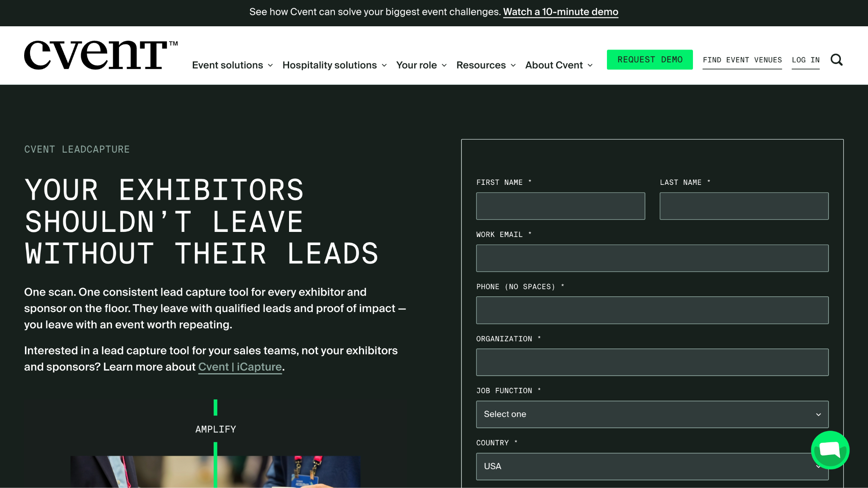
Task: Click the Log In link
Action: pos(806,60)
